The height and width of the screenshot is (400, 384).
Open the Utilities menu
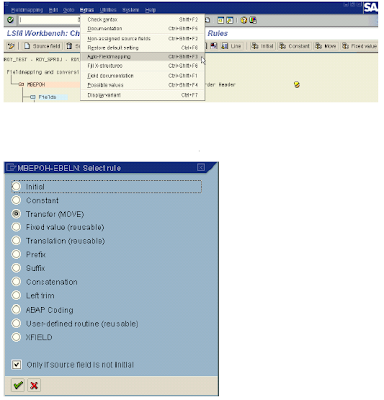click(108, 10)
